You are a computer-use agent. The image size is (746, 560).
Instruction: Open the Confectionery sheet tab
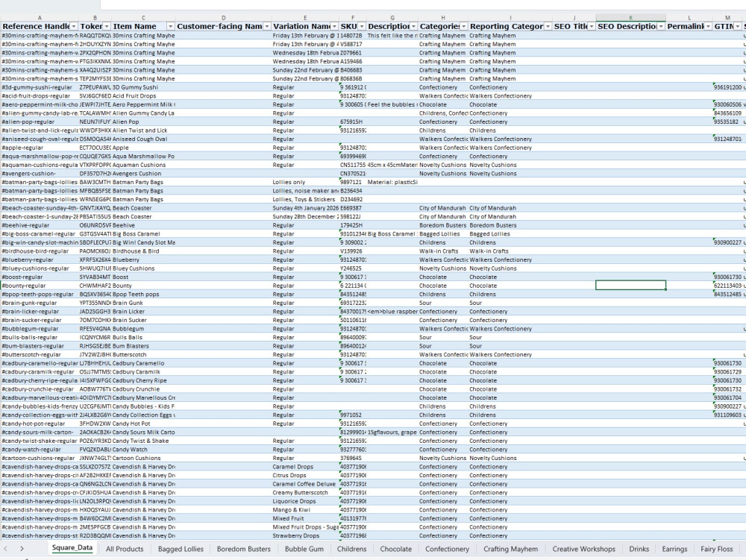click(x=447, y=549)
